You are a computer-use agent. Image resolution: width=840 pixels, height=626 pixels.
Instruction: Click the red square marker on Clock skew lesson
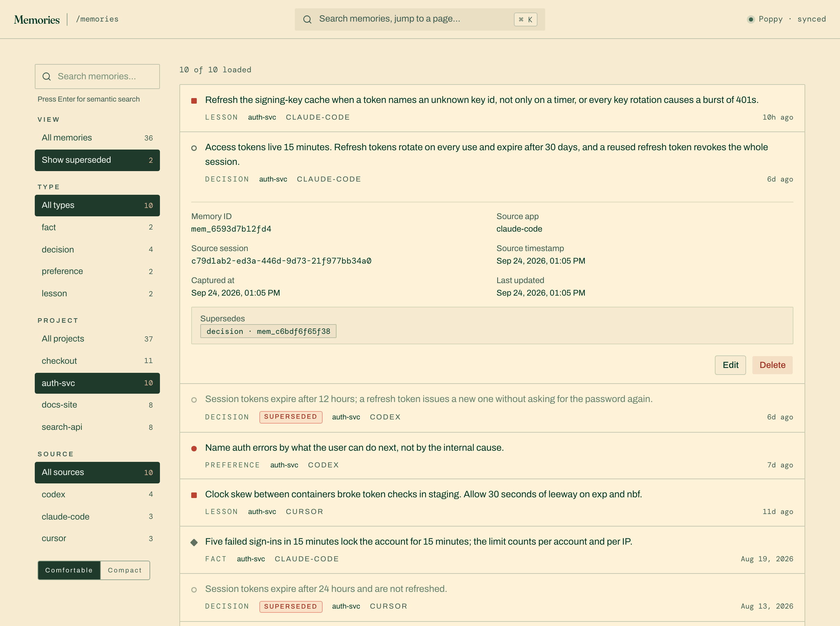pyautogui.click(x=194, y=495)
